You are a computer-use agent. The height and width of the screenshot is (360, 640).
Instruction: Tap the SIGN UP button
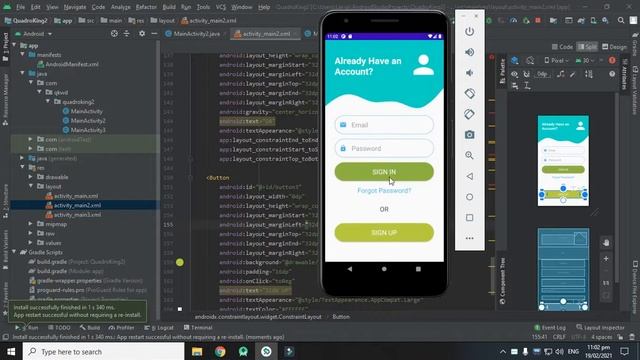click(384, 233)
